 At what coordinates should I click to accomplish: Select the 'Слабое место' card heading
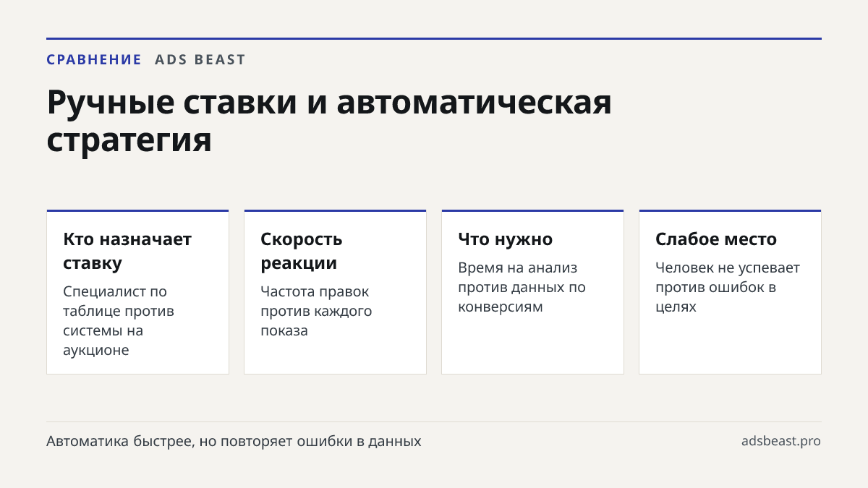716,239
